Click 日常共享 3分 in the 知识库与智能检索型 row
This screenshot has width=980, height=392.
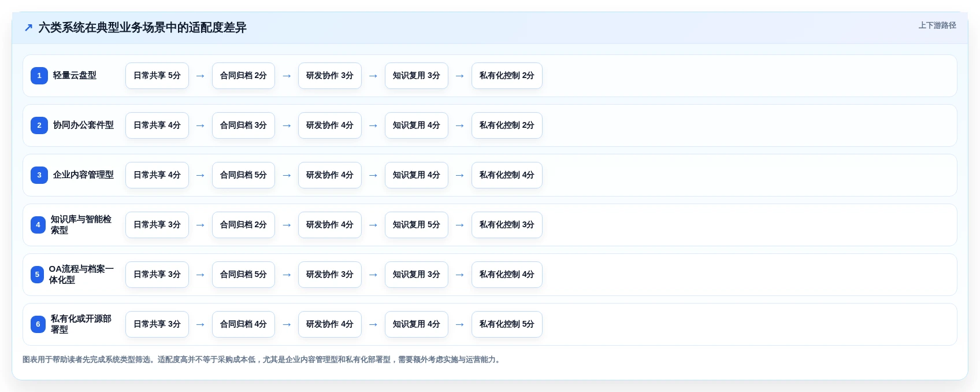(157, 225)
